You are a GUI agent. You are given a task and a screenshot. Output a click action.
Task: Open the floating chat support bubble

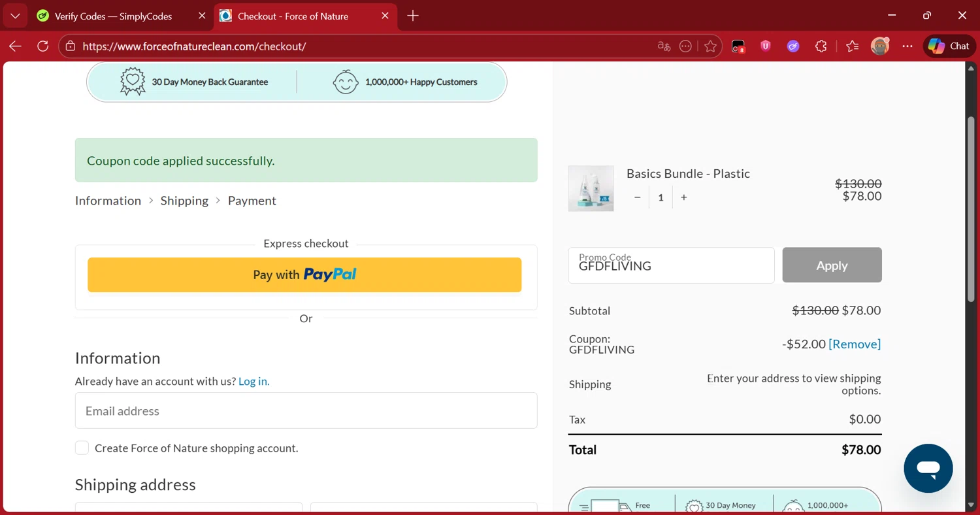click(x=928, y=469)
